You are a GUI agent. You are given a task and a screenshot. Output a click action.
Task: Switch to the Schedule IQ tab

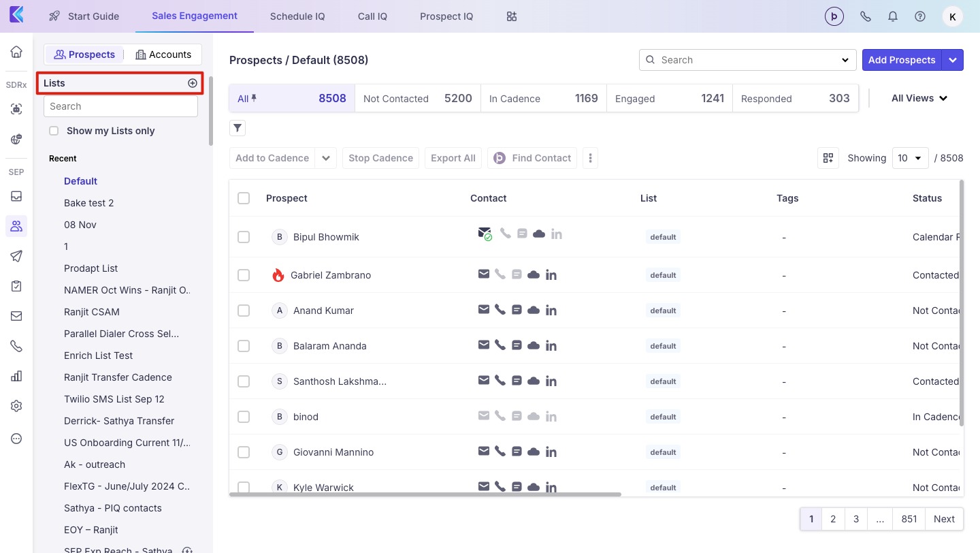[x=297, y=16]
